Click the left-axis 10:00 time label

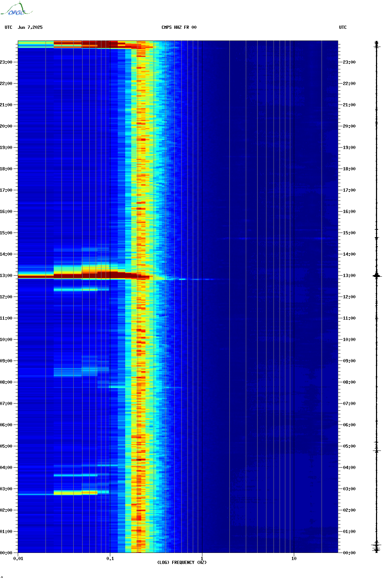click(6, 340)
